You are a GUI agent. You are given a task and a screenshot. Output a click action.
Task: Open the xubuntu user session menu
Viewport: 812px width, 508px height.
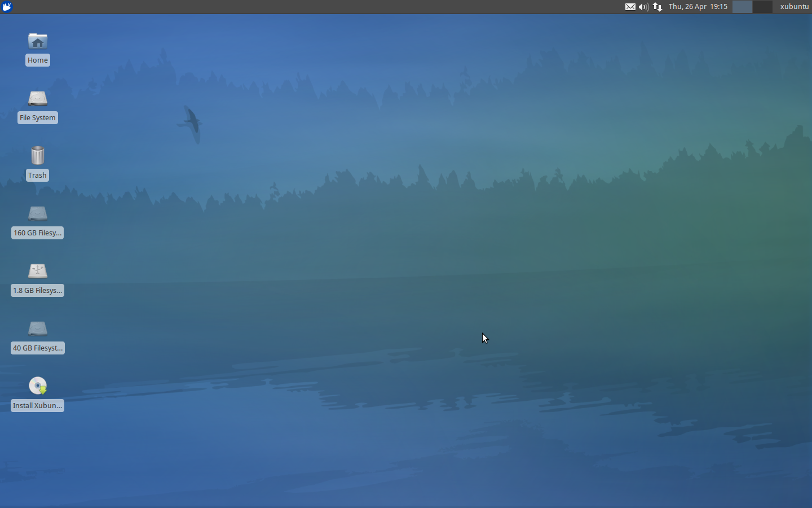pyautogui.click(x=795, y=7)
